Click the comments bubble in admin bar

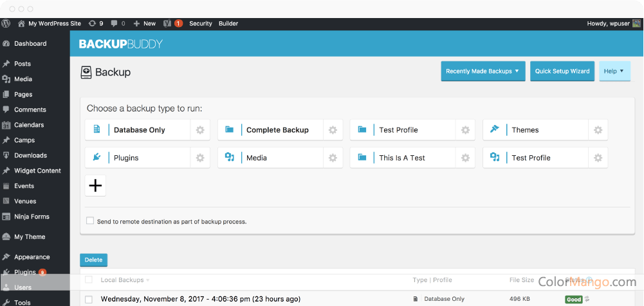[x=118, y=23]
